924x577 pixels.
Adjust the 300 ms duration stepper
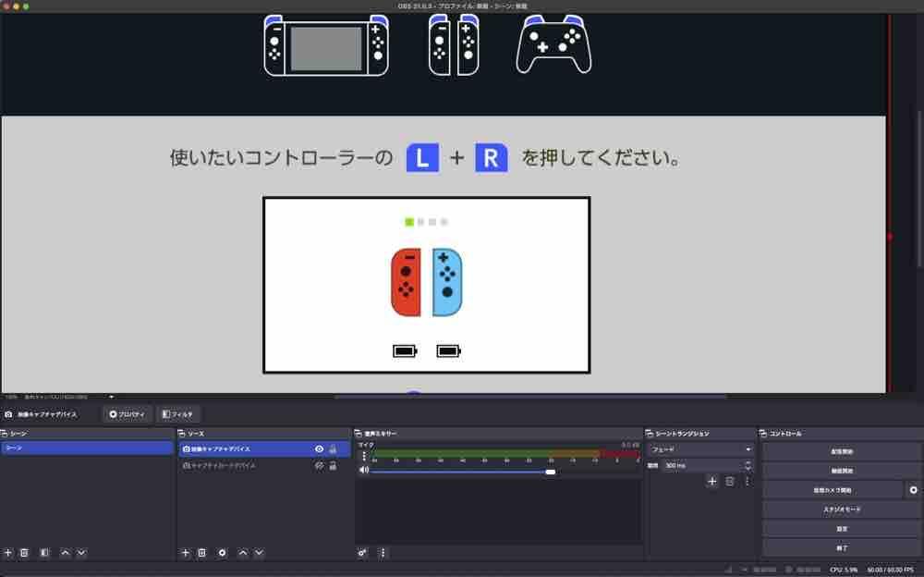[748, 465]
